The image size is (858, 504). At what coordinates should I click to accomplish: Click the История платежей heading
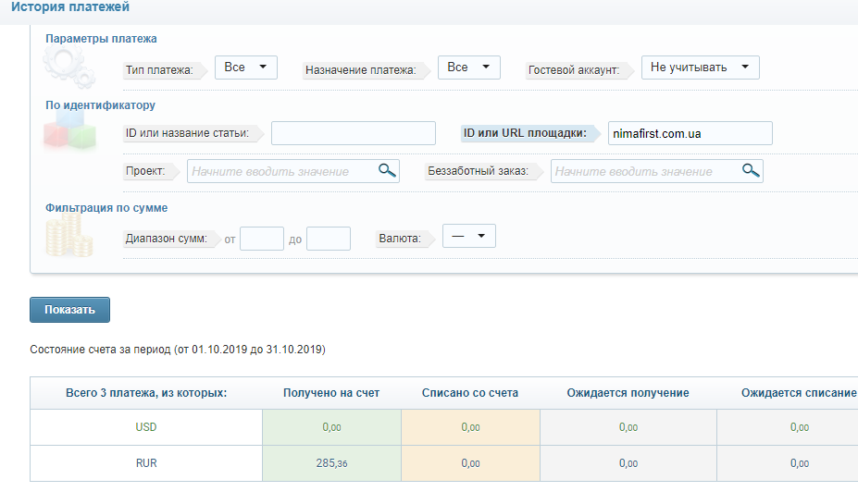tap(70, 7)
